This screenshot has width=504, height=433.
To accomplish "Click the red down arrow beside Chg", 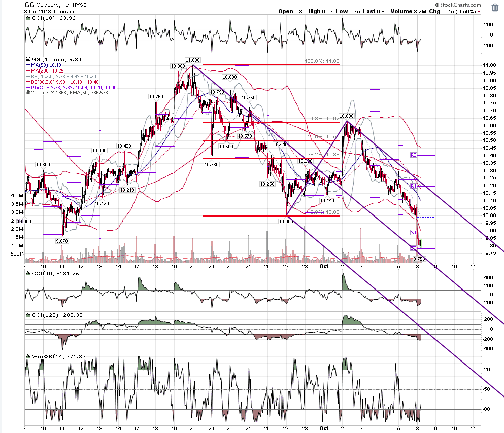I will 479,12.
